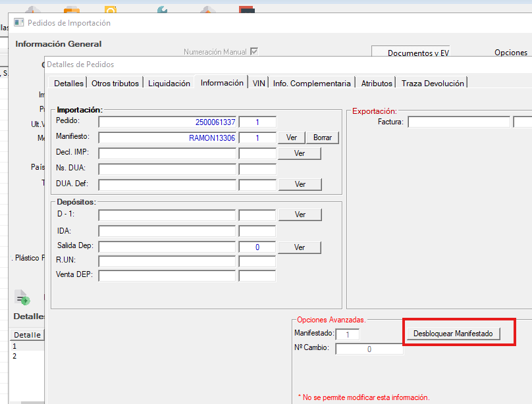Go to the Info. Complementaria tab

coord(311,84)
